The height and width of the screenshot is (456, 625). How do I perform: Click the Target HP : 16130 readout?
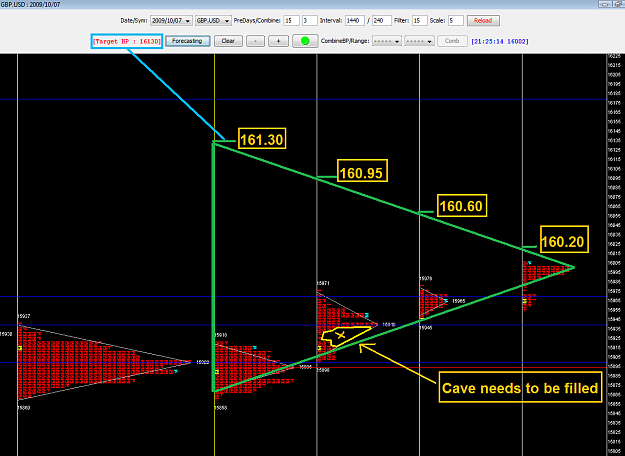pyautogui.click(x=127, y=41)
